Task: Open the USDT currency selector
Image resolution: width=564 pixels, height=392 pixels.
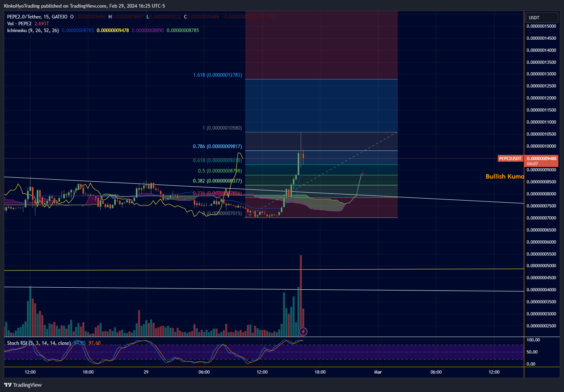Action: 542,18
